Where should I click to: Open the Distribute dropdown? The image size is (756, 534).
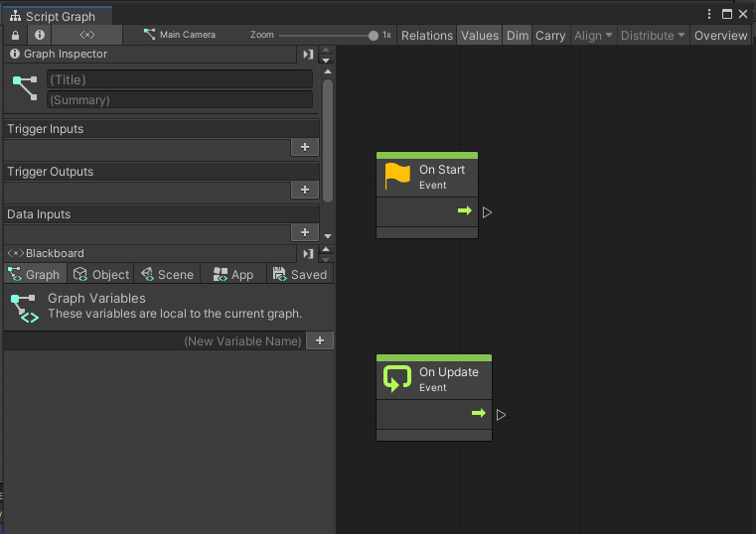pyautogui.click(x=653, y=36)
